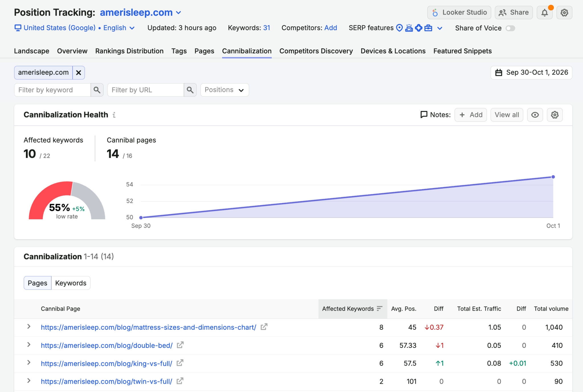Click URL filter search magnifier icon
The image size is (583, 392).
click(x=190, y=90)
